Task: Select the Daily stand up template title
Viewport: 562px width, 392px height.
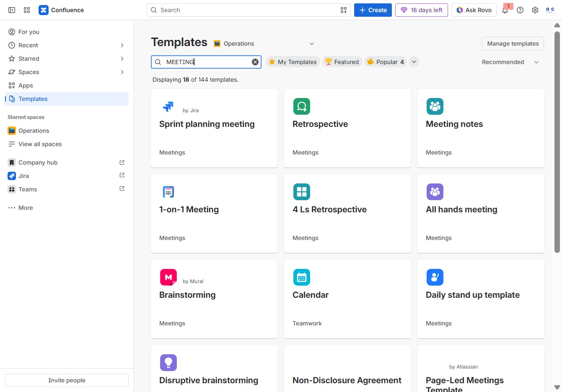Action: (473, 295)
